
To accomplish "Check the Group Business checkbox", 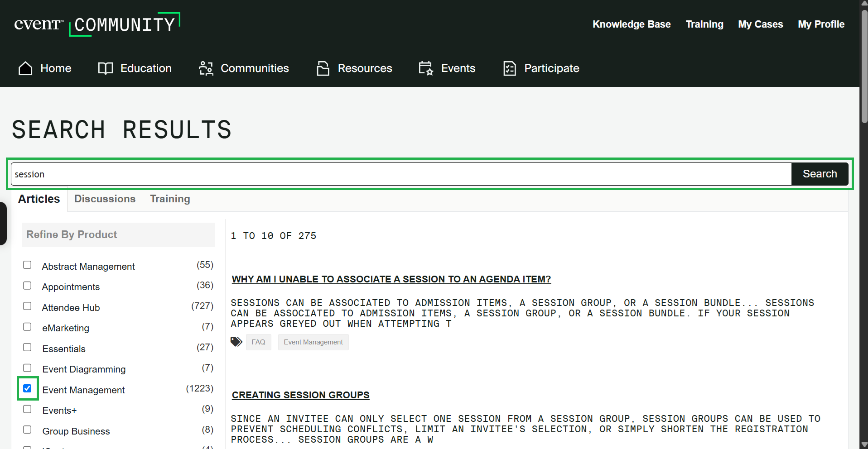I will 27,430.
